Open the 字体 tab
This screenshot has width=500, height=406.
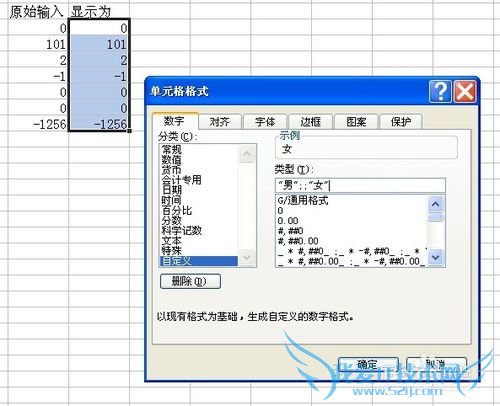click(x=265, y=122)
